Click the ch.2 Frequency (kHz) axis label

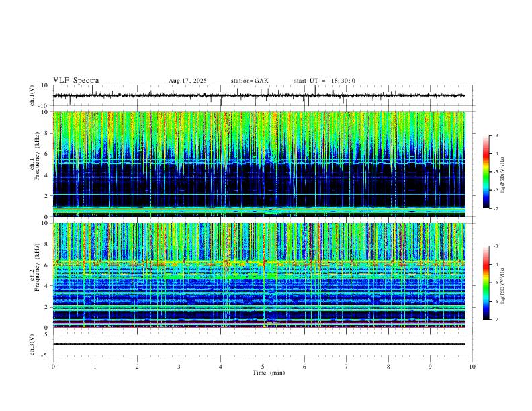[x=35, y=267]
